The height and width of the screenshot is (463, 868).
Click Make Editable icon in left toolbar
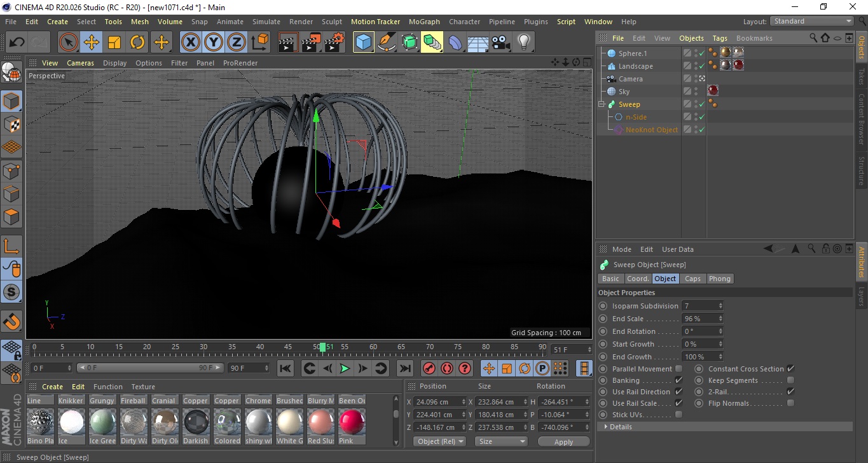(11, 74)
